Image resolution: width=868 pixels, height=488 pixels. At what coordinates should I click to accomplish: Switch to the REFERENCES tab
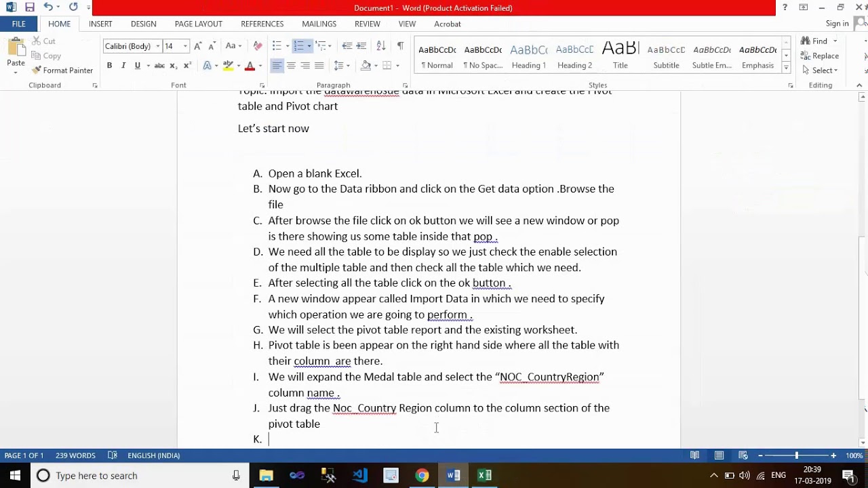pos(262,24)
